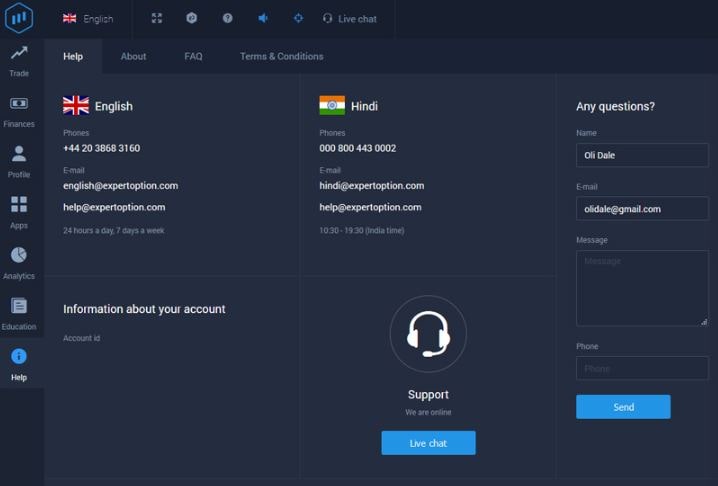Open the Analytics section in sidebar
Image resolution: width=718 pixels, height=486 pixels.
tap(19, 264)
